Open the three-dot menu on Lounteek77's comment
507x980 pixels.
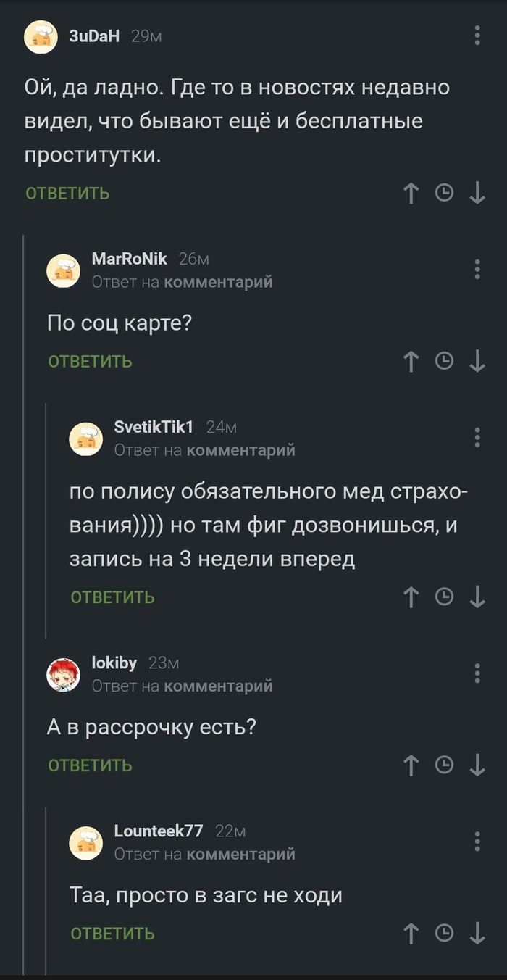(476, 842)
